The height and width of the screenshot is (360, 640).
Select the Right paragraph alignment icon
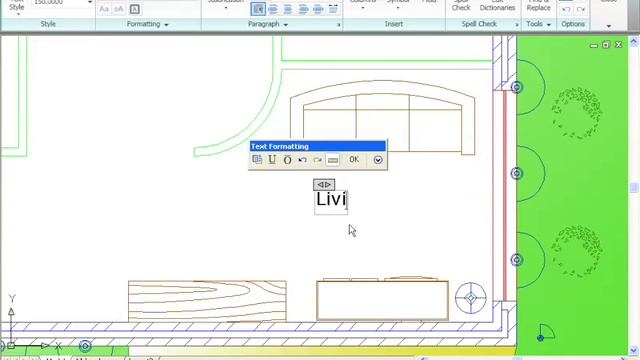[303, 9]
